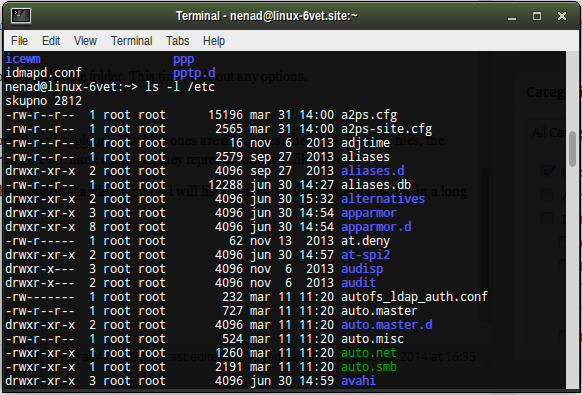The width and height of the screenshot is (582, 395).
Task: Click the terminal scrollbar thumb
Action: 573,148
